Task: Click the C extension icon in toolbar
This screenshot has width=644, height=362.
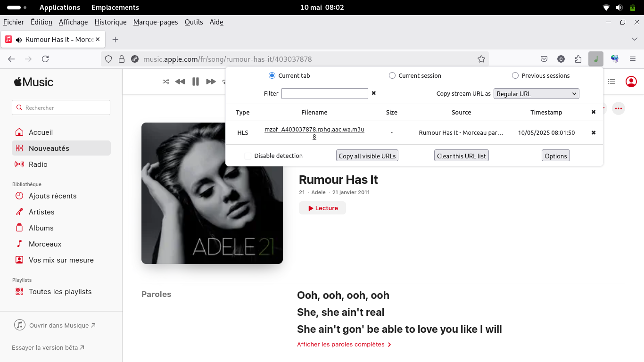Action: 561,59
